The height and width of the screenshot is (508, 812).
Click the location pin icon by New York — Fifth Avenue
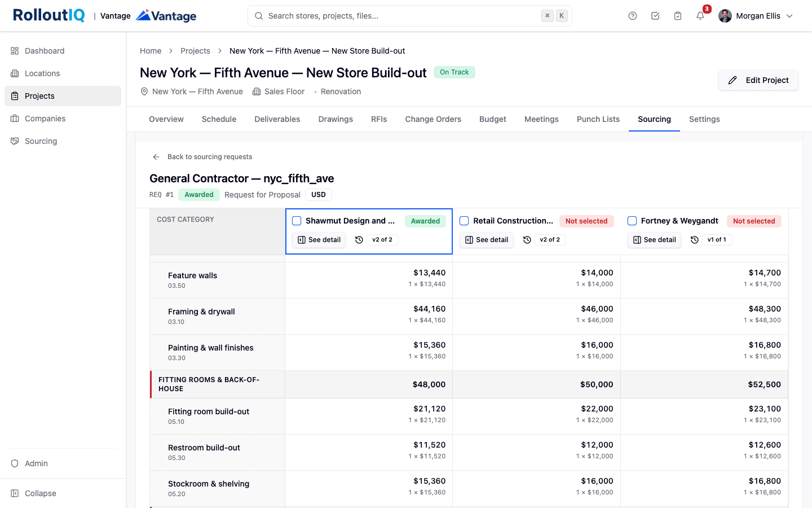click(x=144, y=91)
